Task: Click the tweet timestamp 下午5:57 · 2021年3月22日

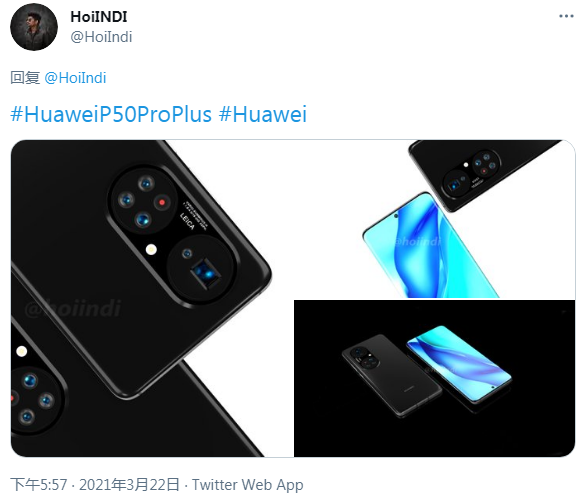Action: pos(95,485)
